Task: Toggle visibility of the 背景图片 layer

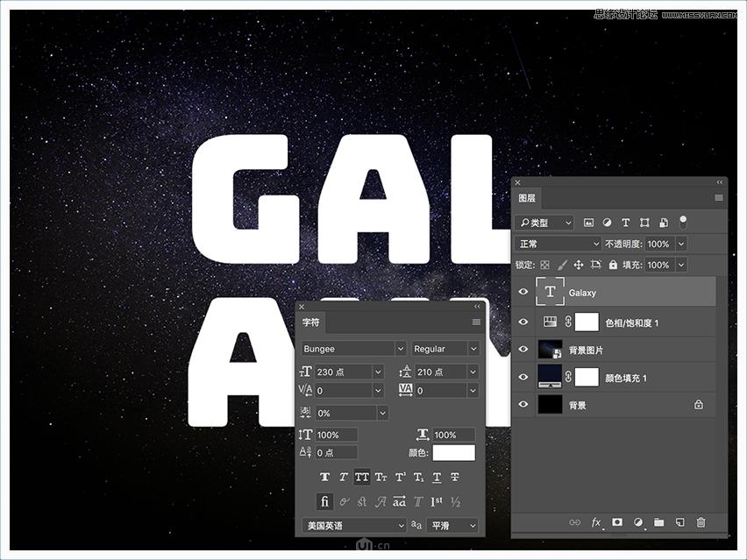Action: (523, 348)
